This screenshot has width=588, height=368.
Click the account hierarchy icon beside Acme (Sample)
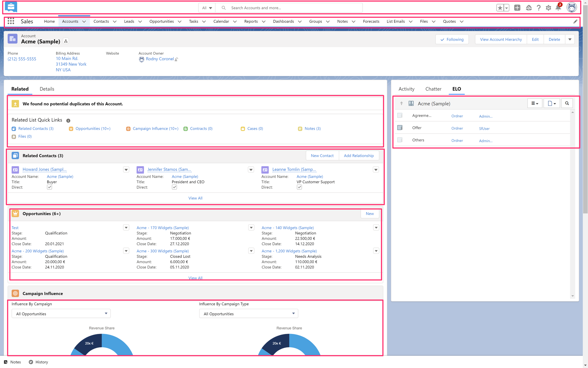click(x=66, y=41)
